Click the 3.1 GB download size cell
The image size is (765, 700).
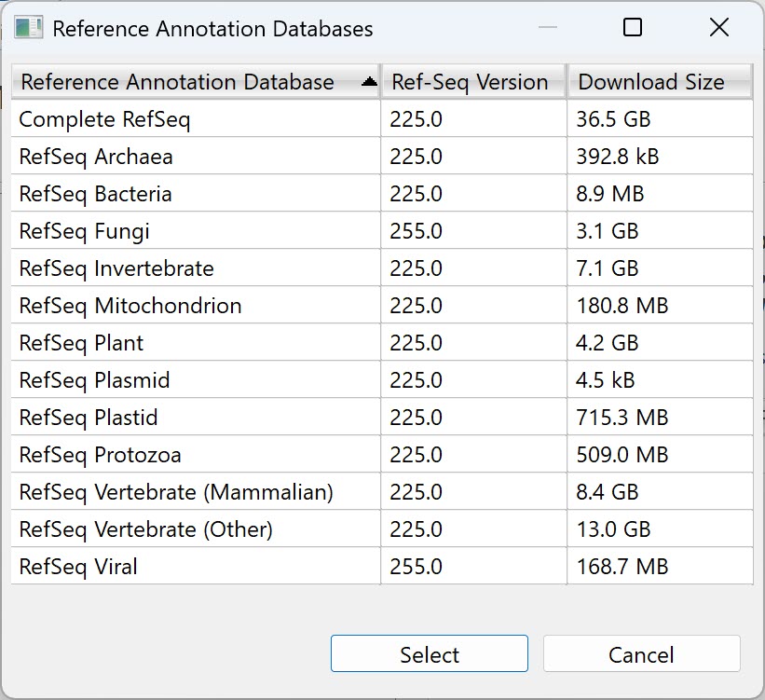pos(660,231)
